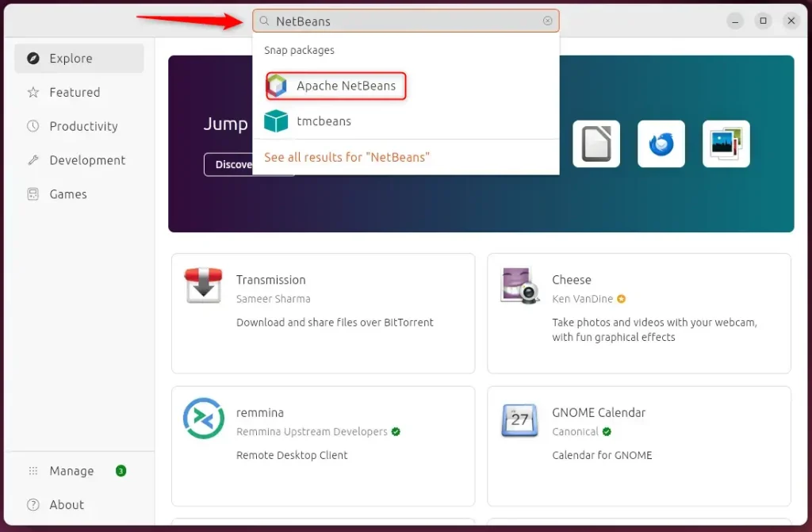This screenshot has height=532, width=812.
Task: Open the Transmission app card
Action: coord(324,313)
